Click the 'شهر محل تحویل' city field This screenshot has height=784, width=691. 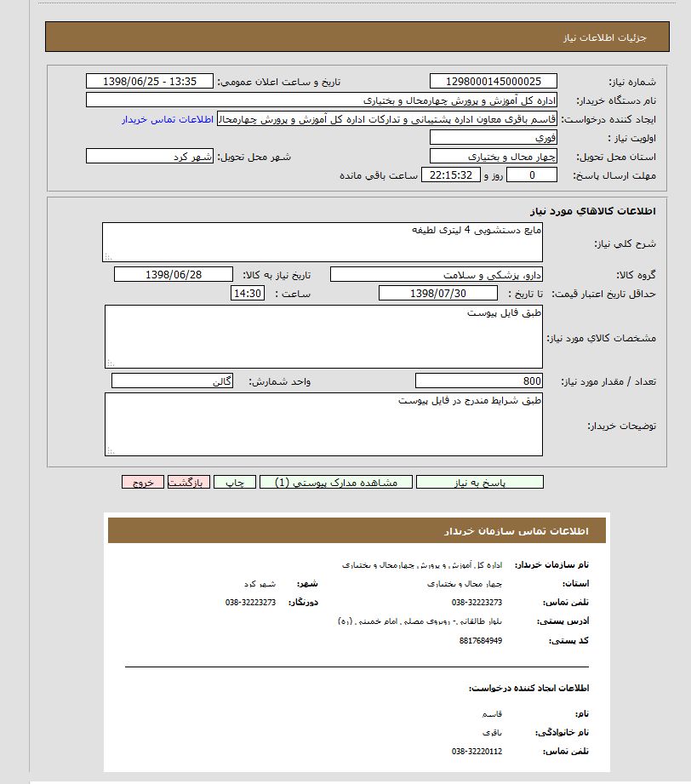[150, 157]
